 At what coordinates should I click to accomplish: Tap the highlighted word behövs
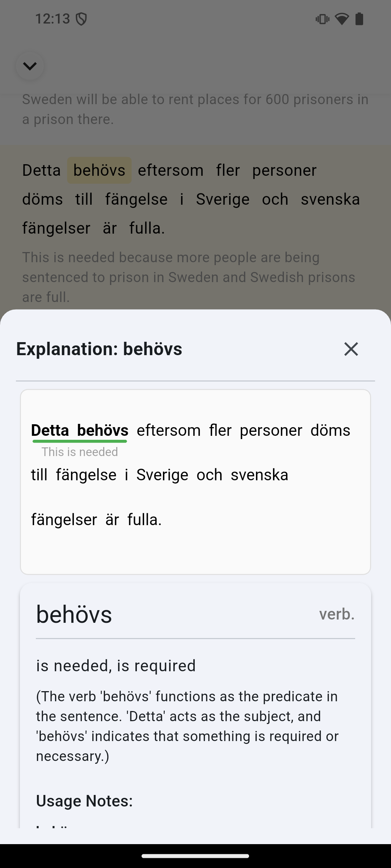tap(99, 170)
